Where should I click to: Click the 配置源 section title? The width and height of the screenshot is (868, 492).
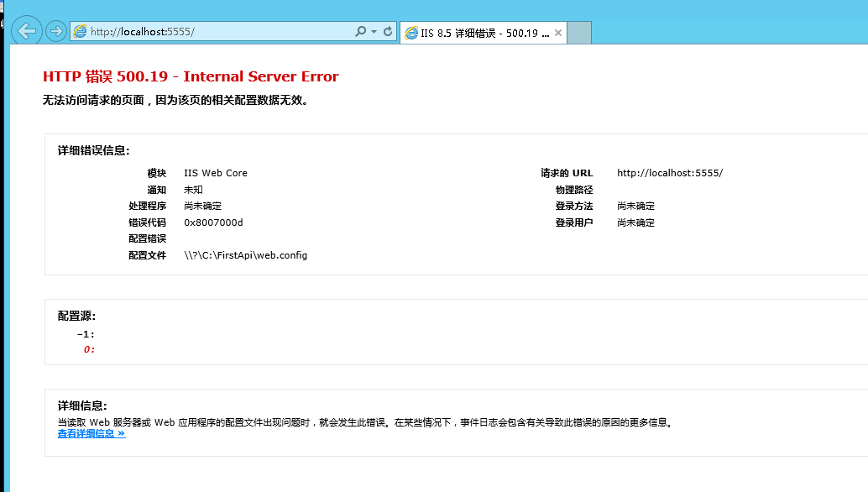pos(76,316)
